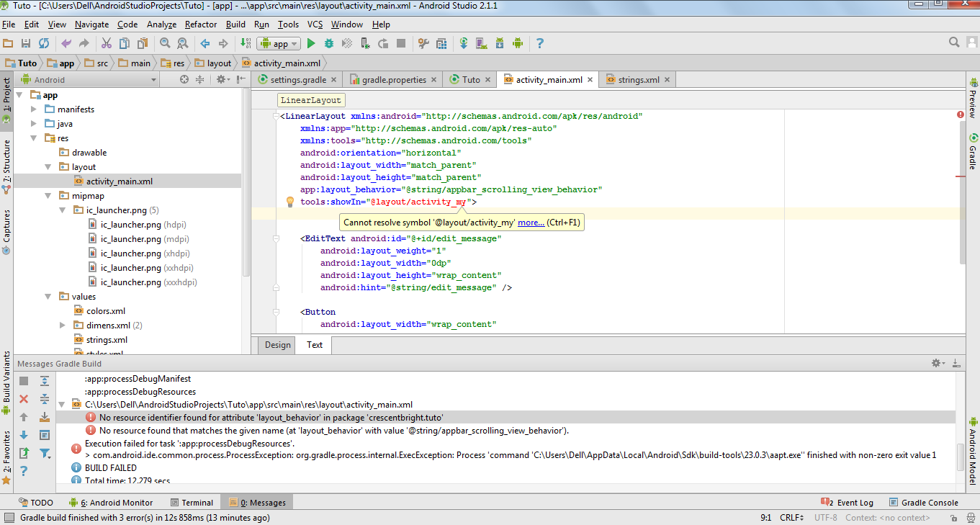Switch to the strings.xml editor tab
This screenshot has height=525, width=980.
point(638,80)
